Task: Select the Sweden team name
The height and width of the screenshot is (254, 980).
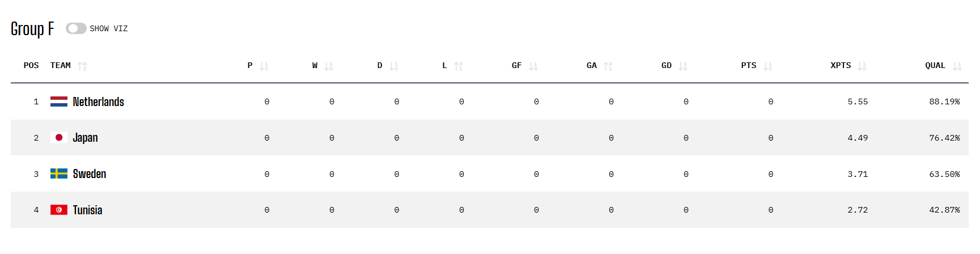Action: (90, 174)
